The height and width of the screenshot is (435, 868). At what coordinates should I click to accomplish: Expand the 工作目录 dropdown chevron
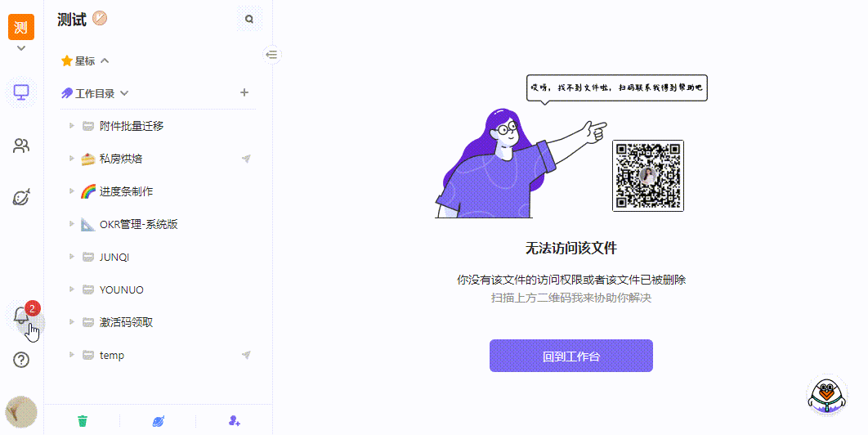(x=124, y=93)
